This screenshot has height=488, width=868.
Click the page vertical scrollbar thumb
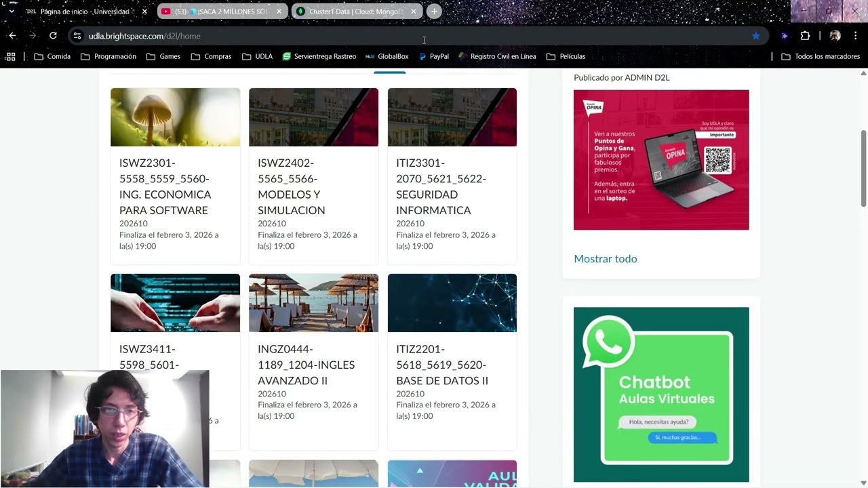863,168
